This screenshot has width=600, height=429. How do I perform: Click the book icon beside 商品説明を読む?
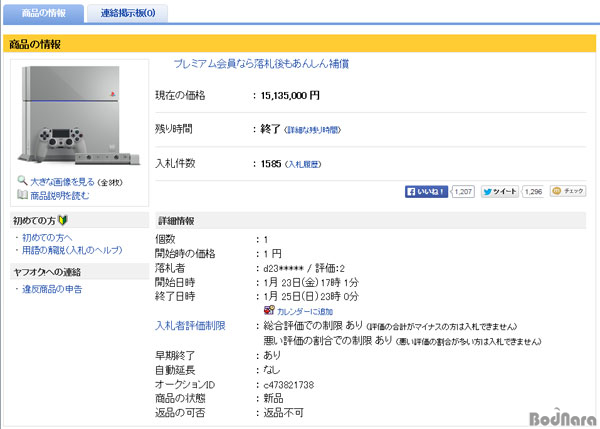pyautogui.click(x=22, y=195)
